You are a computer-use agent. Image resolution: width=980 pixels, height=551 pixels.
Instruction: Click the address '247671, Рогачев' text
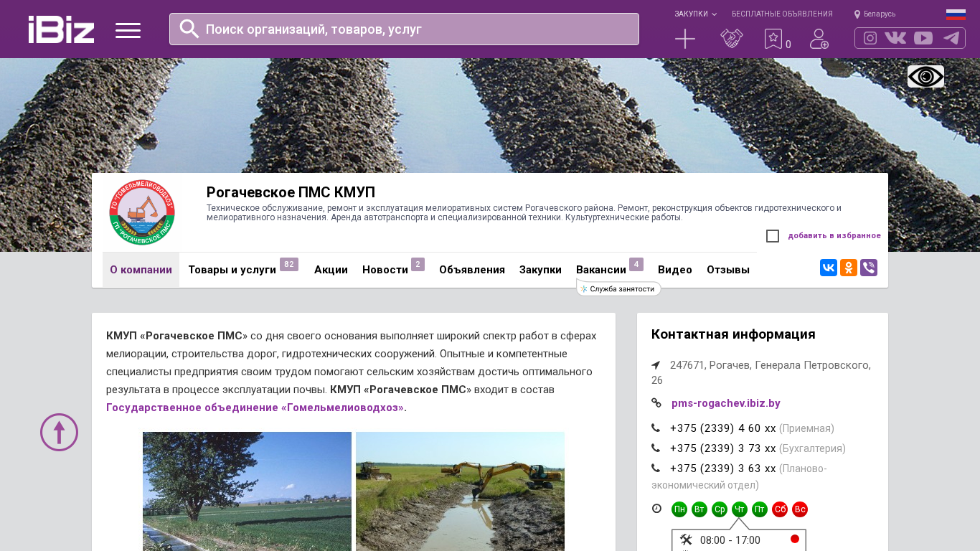pyautogui.click(x=761, y=372)
